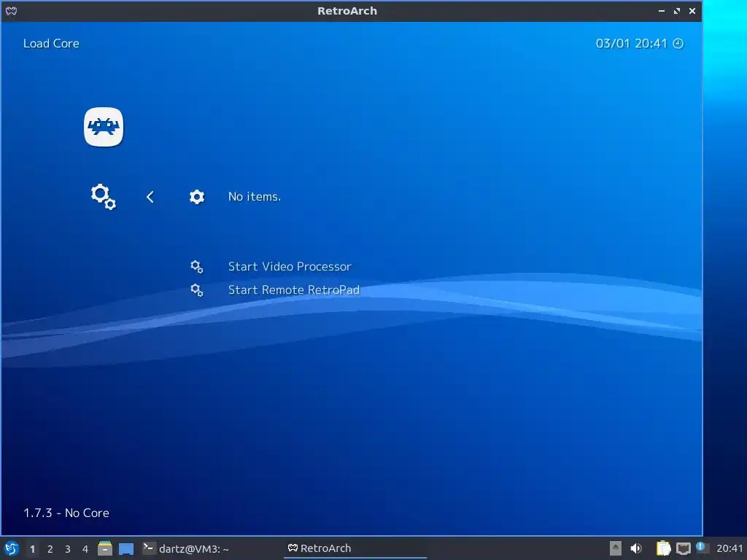
Task: Click the network monitor tray icon
Action: [x=683, y=548]
